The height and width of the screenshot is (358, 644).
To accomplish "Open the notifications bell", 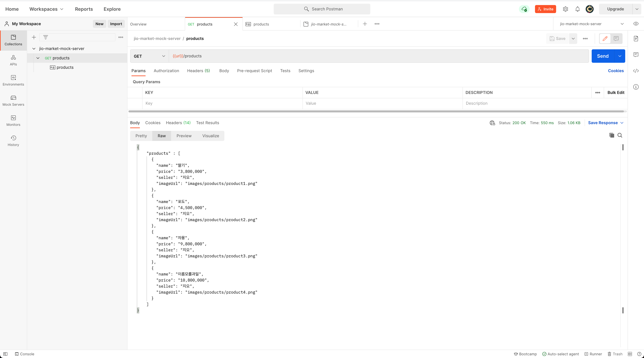I will tap(577, 9).
